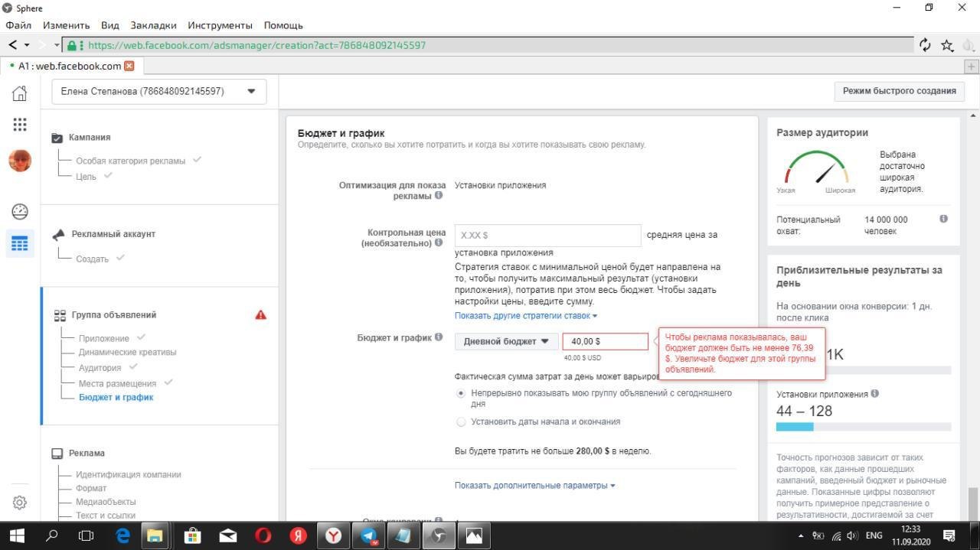The width and height of the screenshot is (980, 550).
Task: Click the red warning triangle beside Группа объявлений
Action: [x=260, y=314]
